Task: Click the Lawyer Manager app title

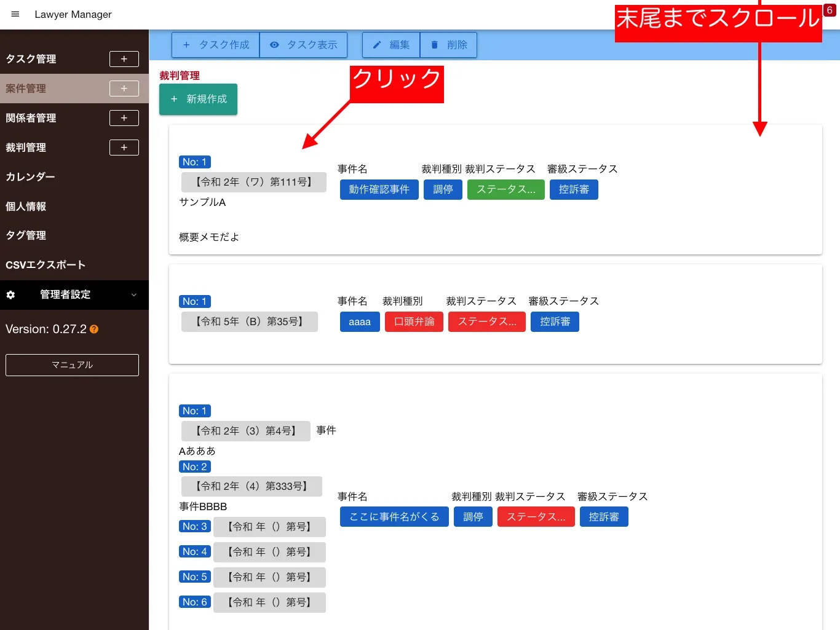Action: tap(73, 14)
